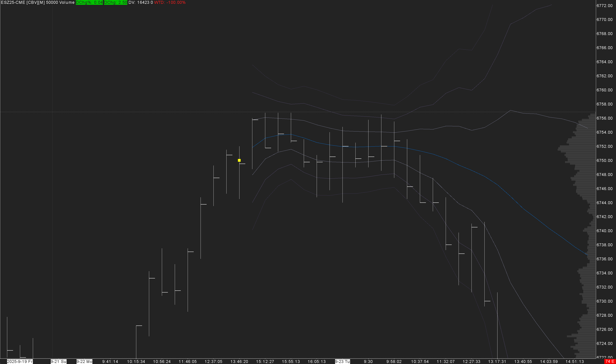Click the ESZ25-CME symbol title text
This screenshot has width=616, height=364.
[13, 2]
